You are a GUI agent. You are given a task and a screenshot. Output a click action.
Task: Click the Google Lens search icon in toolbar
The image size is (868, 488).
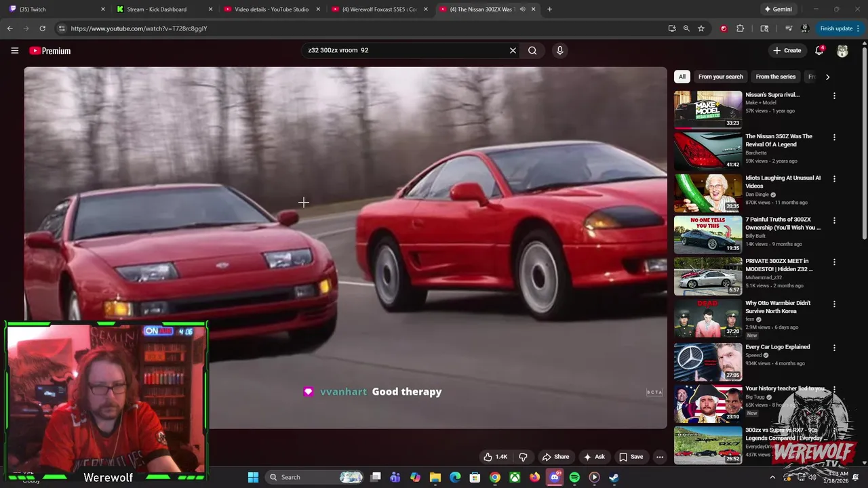[x=764, y=28]
